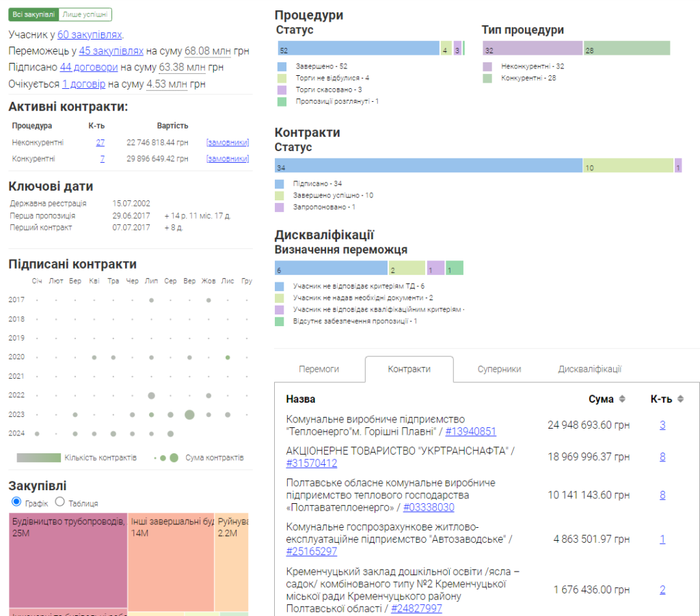Sort contracts table by Сума column arrows
Viewport: 700px width, 616px height.
point(622,399)
